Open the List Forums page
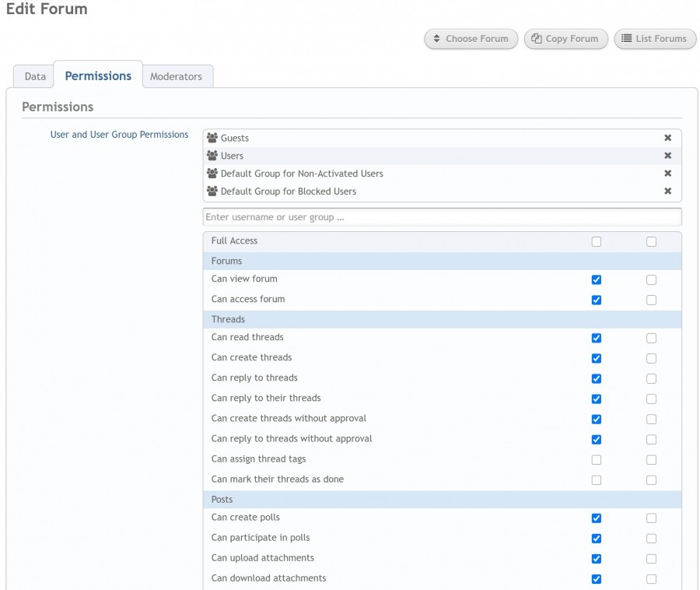Viewport: 700px width, 590px height. click(x=655, y=39)
